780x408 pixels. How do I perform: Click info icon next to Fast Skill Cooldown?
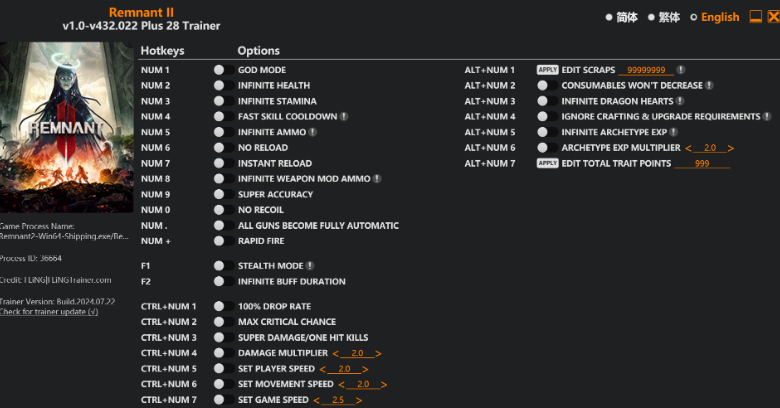[x=344, y=117]
